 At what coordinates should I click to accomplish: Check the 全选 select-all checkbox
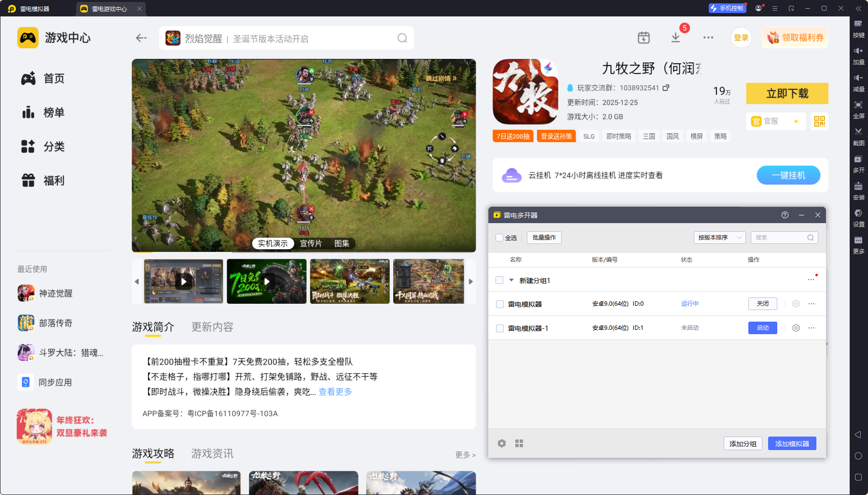499,238
